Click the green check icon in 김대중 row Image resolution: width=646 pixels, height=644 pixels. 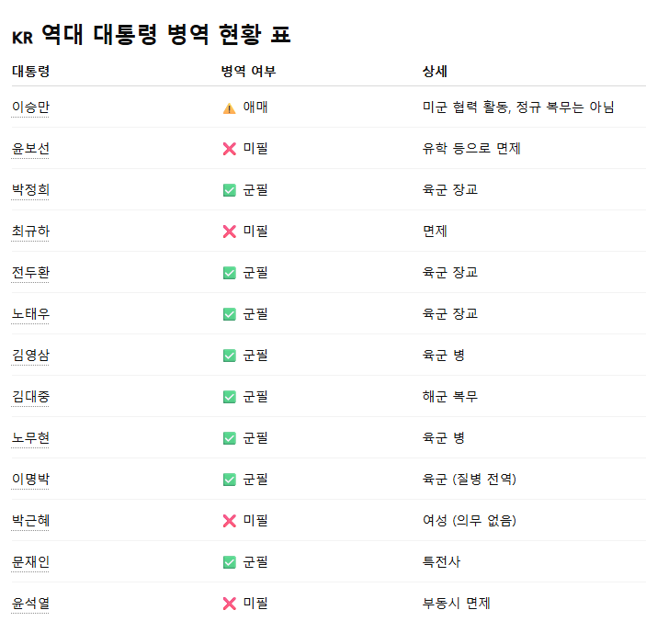pyautogui.click(x=230, y=397)
